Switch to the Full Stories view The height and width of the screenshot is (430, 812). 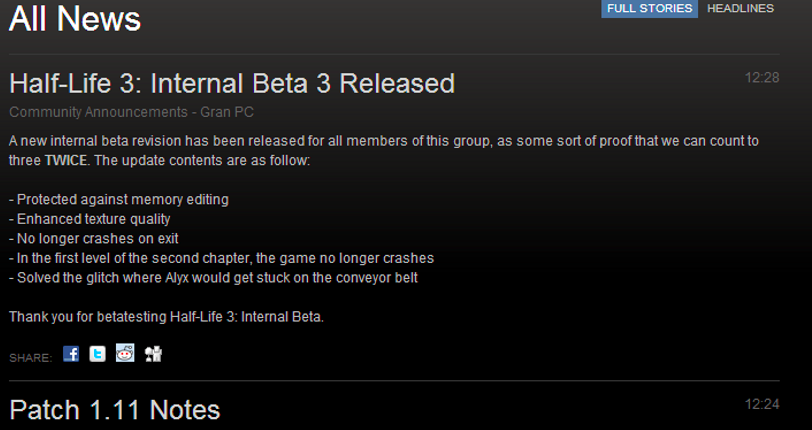pyautogui.click(x=649, y=9)
